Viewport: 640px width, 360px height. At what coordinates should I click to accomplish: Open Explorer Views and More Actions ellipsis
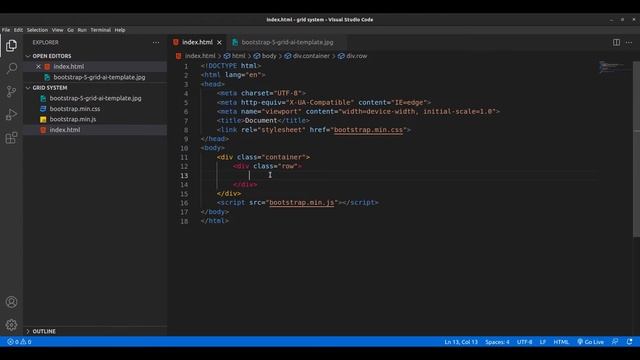[x=156, y=42]
